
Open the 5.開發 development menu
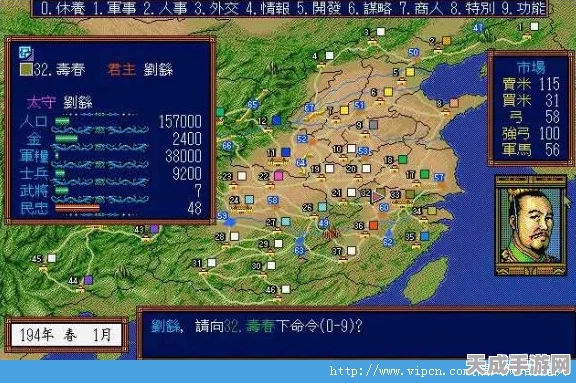point(319,8)
